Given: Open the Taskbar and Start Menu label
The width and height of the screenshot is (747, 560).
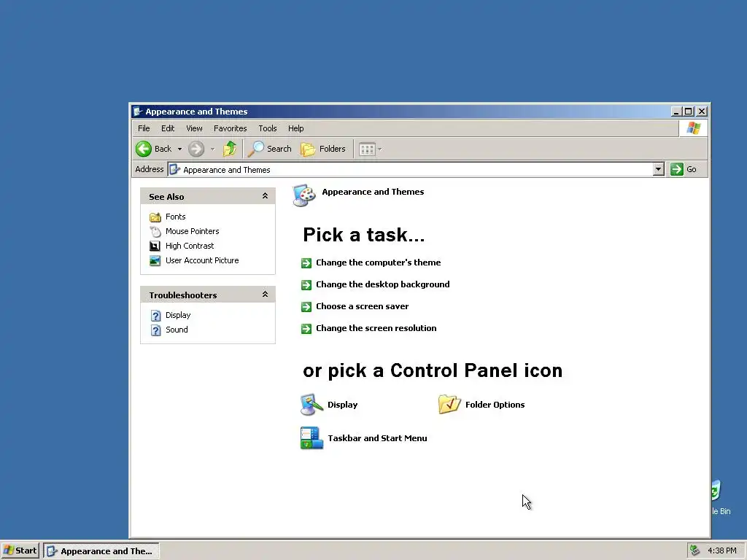Looking at the screenshot, I should point(377,438).
